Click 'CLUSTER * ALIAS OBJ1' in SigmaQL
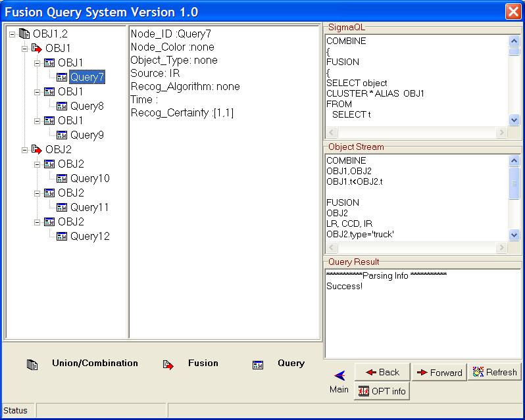 coord(376,93)
